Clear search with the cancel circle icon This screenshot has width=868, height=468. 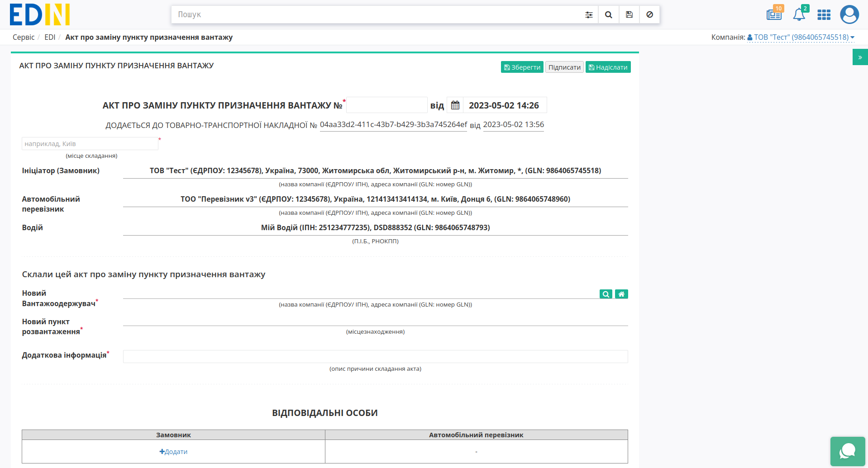[649, 14]
